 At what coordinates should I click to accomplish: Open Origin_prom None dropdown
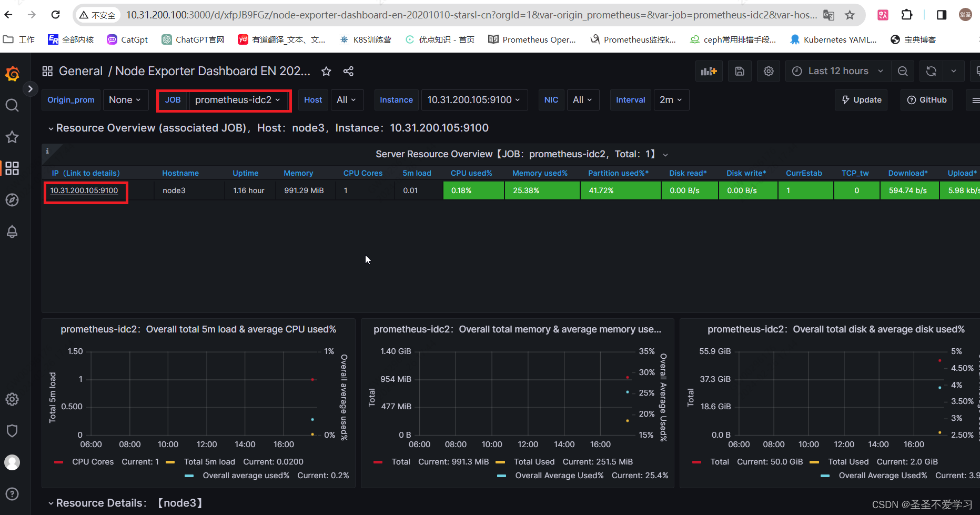pyautogui.click(x=125, y=100)
